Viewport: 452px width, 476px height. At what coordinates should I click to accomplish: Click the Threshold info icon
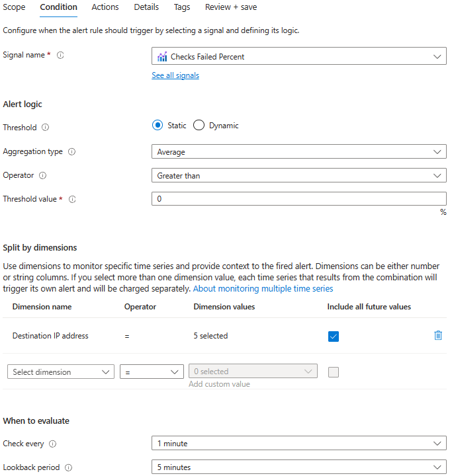46,128
